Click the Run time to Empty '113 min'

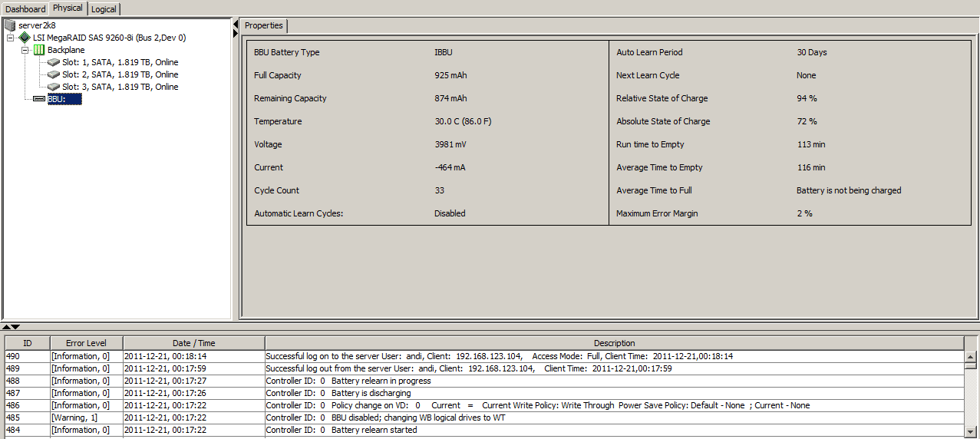[811, 144]
